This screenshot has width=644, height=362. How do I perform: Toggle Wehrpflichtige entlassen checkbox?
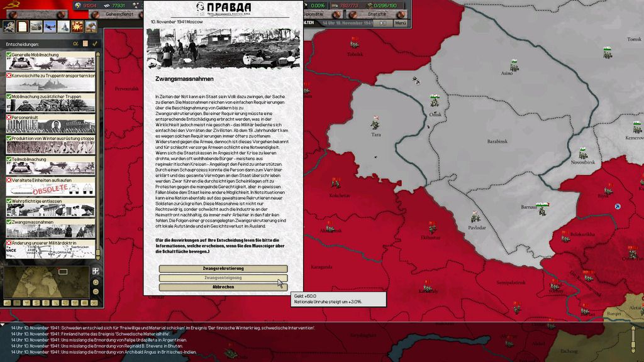(9, 201)
